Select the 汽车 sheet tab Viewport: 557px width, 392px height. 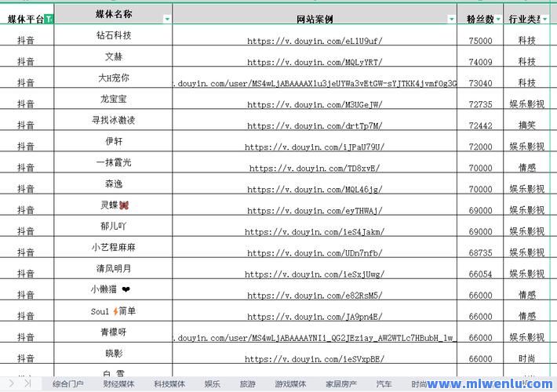tap(384, 384)
